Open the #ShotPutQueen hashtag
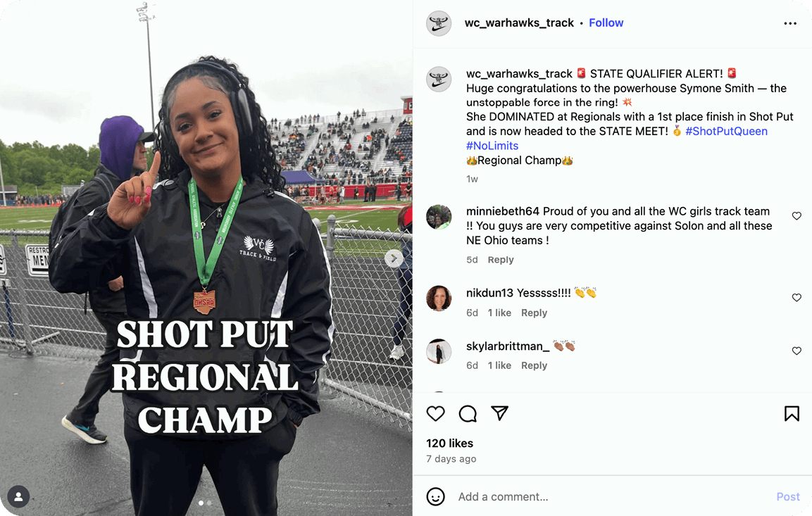The height and width of the screenshot is (516, 812). (726, 132)
